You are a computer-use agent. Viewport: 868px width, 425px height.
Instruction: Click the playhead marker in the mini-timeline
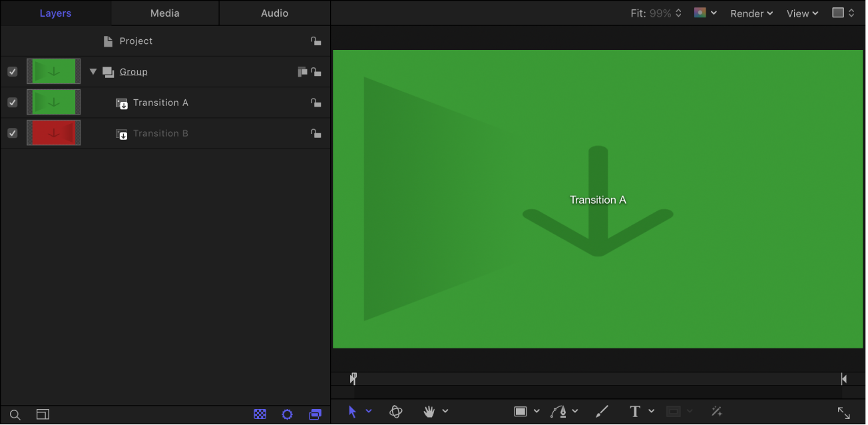pyautogui.click(x=352, y=378)
